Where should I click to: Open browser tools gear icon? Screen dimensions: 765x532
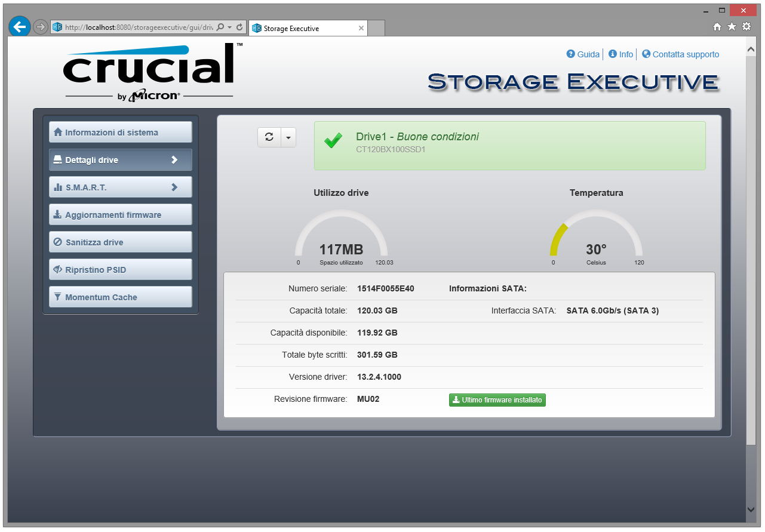tap(746, 27)
